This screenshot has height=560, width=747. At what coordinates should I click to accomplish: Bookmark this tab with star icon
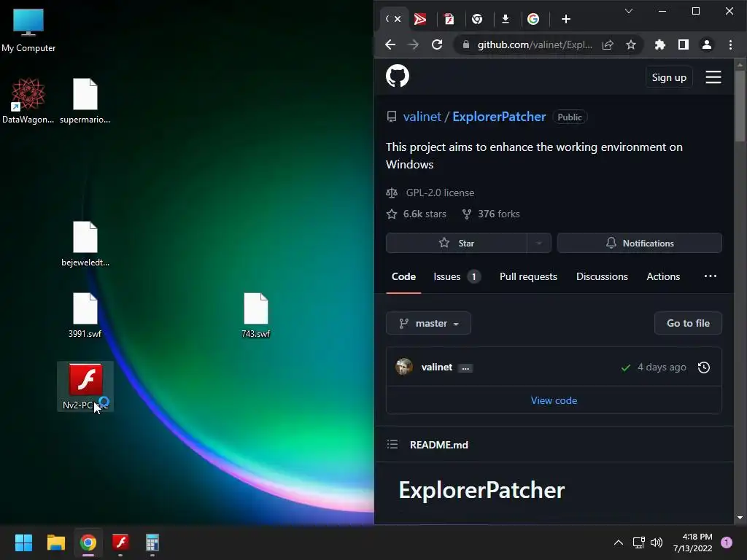[631, 44]
